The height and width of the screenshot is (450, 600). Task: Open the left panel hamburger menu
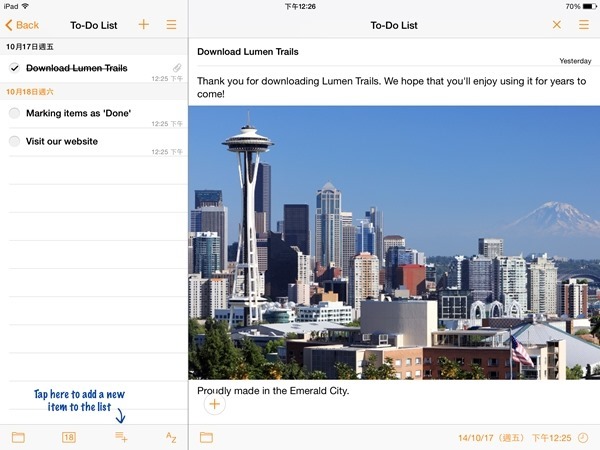171,25
